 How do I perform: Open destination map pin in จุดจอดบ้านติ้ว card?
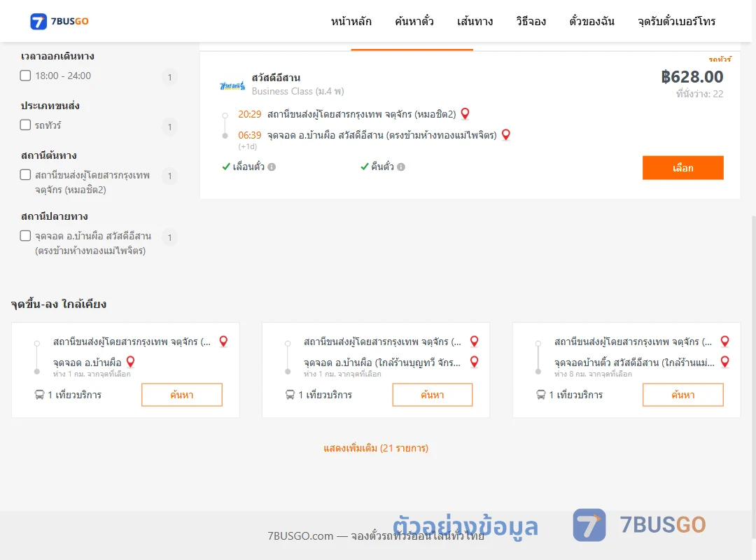click(724, 362)
